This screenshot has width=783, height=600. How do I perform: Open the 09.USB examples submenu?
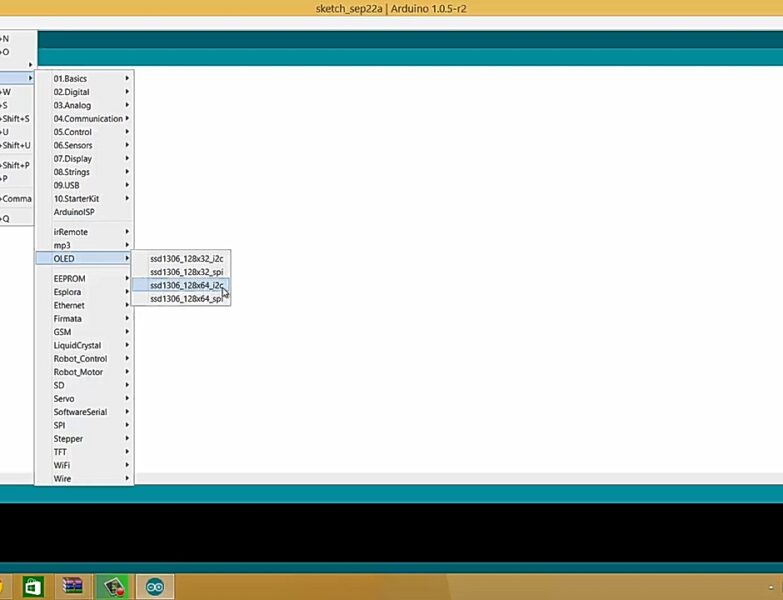[x=84, y=185]
